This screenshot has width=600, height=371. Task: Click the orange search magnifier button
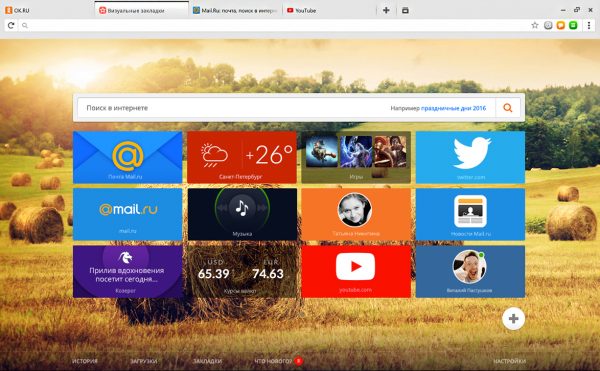[508, 108]
